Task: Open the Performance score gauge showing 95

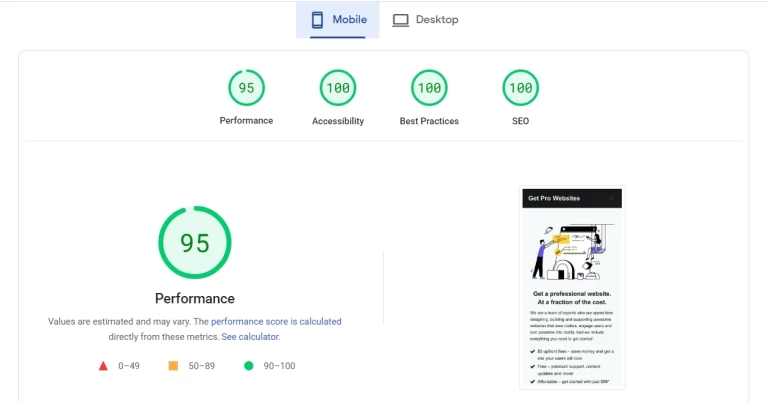Action: coord(246,88)
